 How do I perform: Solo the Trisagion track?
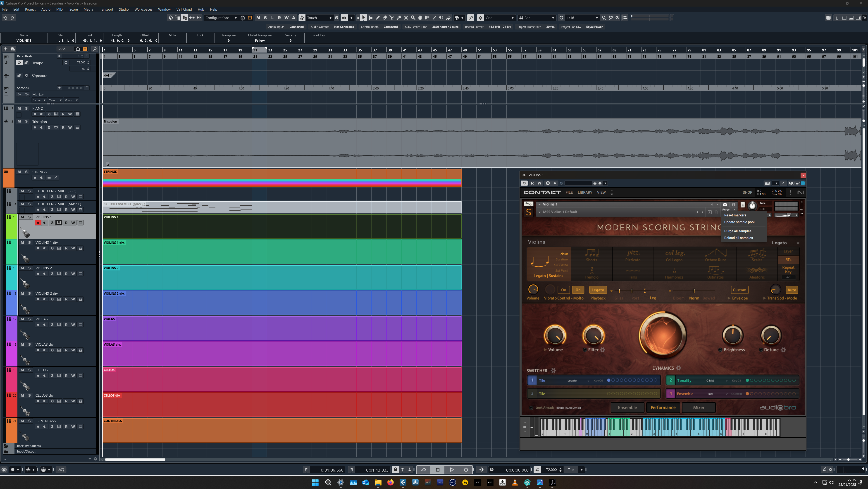(x=26, y=121)
